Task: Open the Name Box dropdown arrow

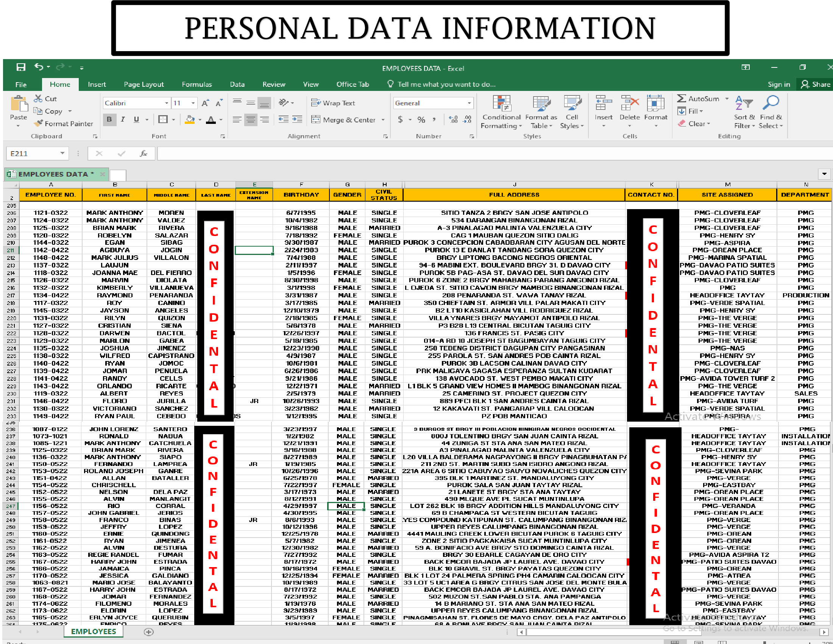Action: pos(62,153)
